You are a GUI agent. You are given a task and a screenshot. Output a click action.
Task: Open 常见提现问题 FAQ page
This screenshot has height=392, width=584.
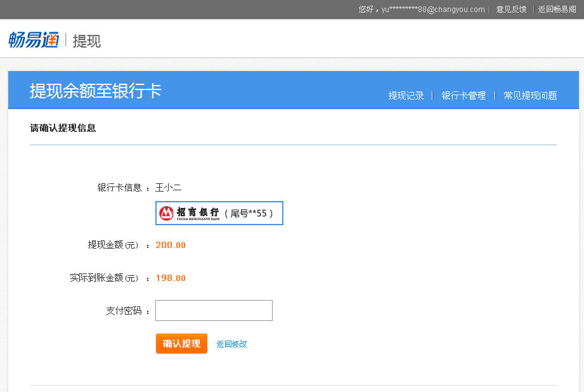coord(530,96)
